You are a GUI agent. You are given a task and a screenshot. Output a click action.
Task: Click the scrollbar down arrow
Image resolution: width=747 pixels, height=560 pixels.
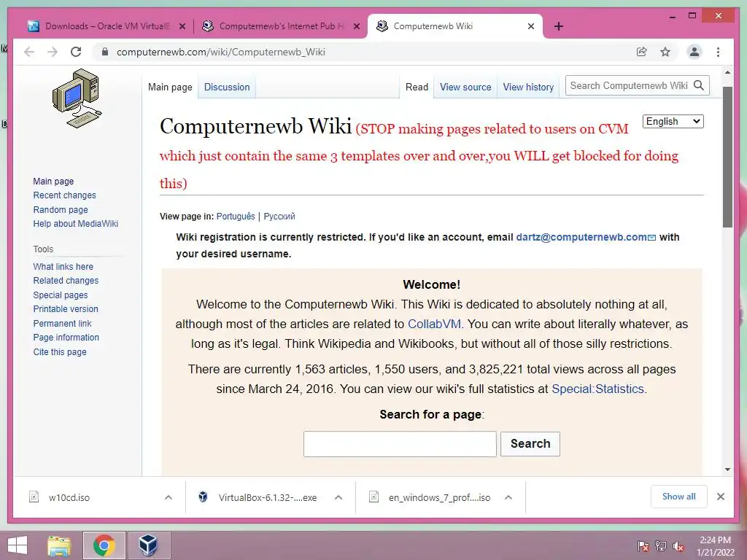tap(727, 470)
